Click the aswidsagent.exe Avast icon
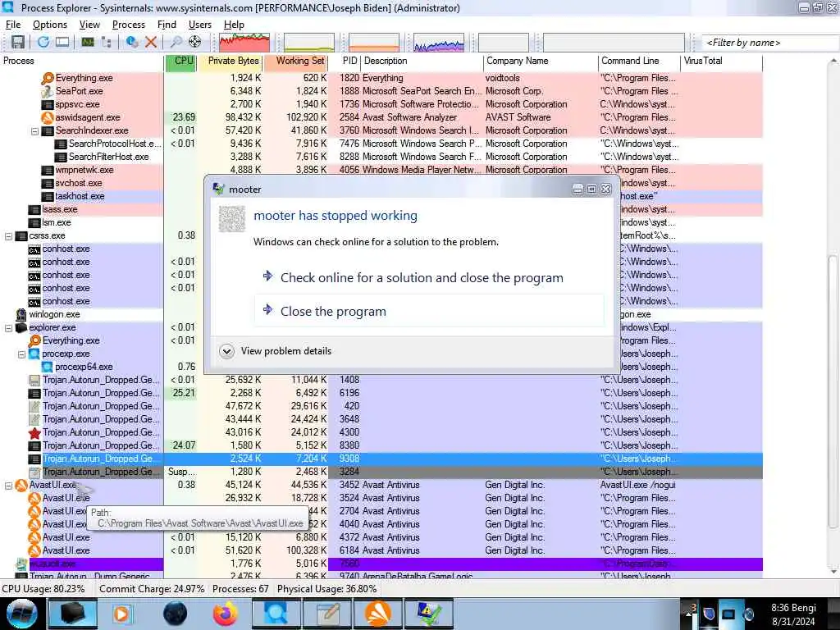The image size is (840, 630). point(47,117)
